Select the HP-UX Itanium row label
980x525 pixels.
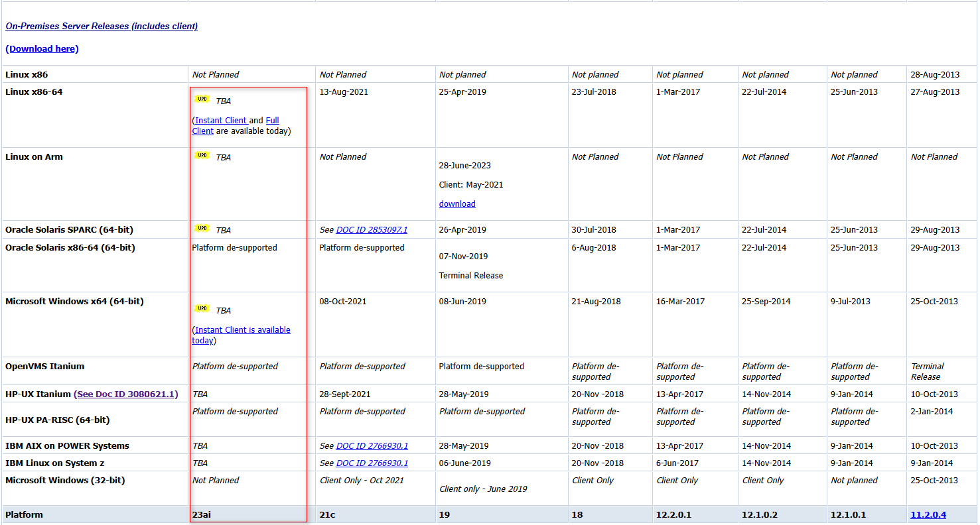(x=38, y=394)
